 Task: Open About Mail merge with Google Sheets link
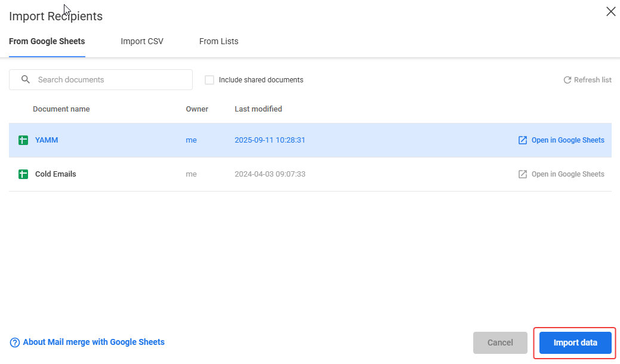[x=94, y=343]
